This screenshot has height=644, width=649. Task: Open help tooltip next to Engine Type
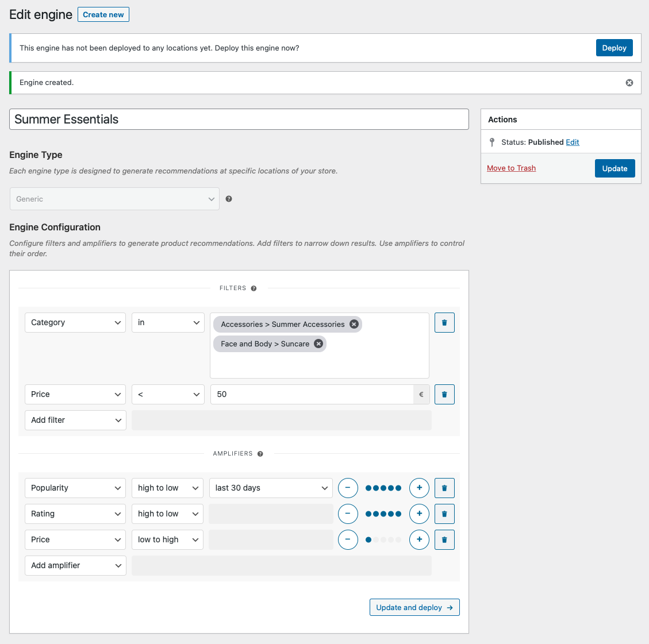point(229,199)
